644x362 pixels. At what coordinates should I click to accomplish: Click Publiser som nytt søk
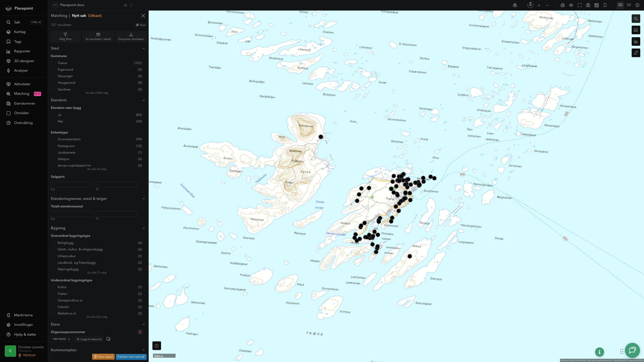click(x=131, y=357)
